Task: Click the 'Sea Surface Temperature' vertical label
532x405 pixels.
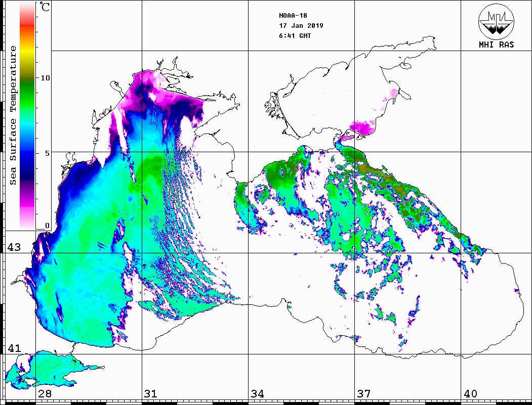Action: 13,115
